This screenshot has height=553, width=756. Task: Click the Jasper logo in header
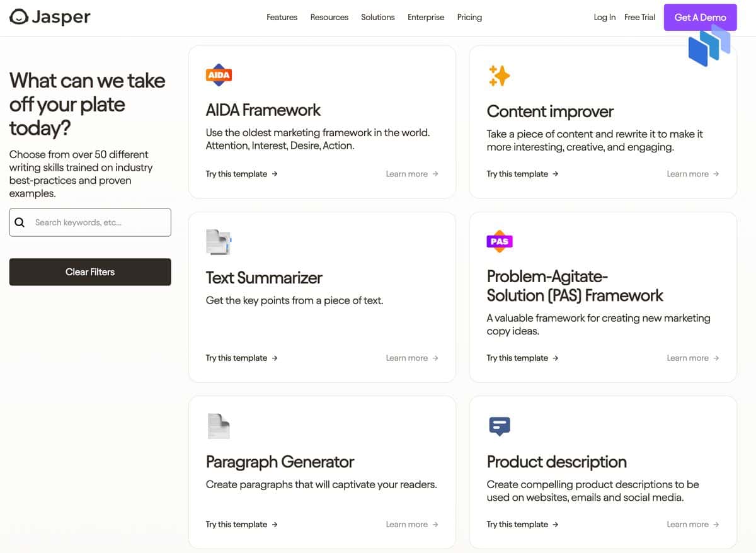tap(50, 17)
